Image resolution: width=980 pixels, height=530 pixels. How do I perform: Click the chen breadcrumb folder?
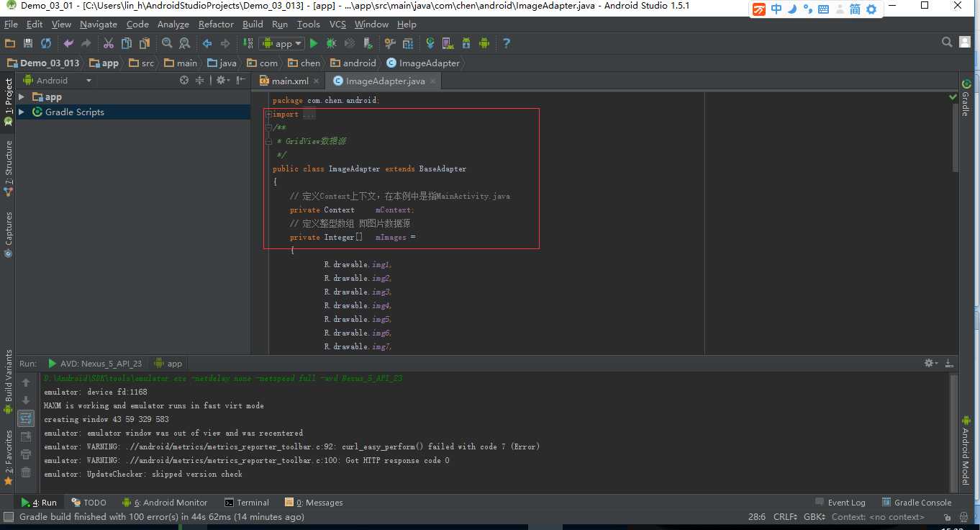304,63
